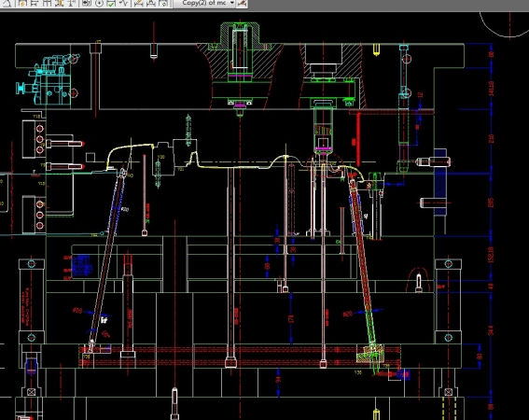
Task: Run the Dimension Update tool
Action: (163, 3)
